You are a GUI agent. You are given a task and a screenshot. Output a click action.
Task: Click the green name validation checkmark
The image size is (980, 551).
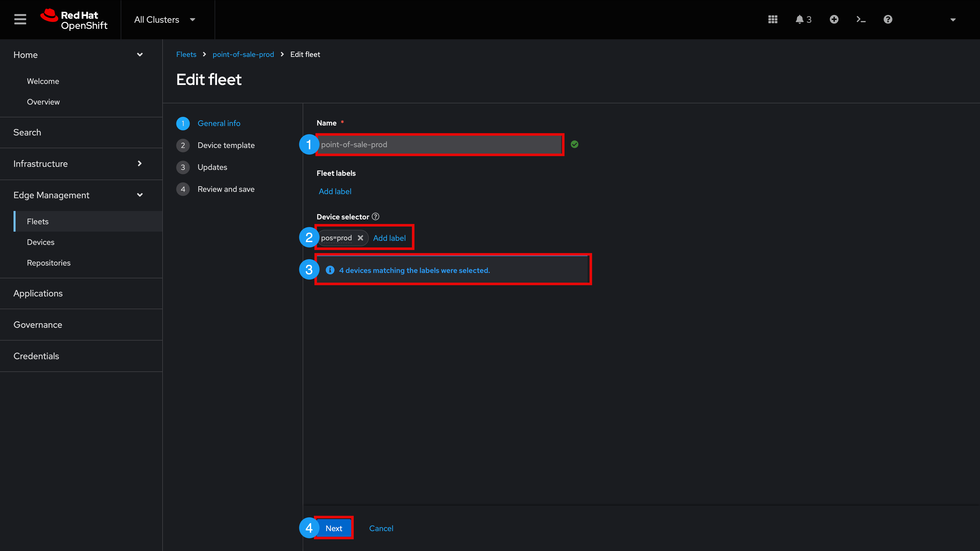[574, 144]
